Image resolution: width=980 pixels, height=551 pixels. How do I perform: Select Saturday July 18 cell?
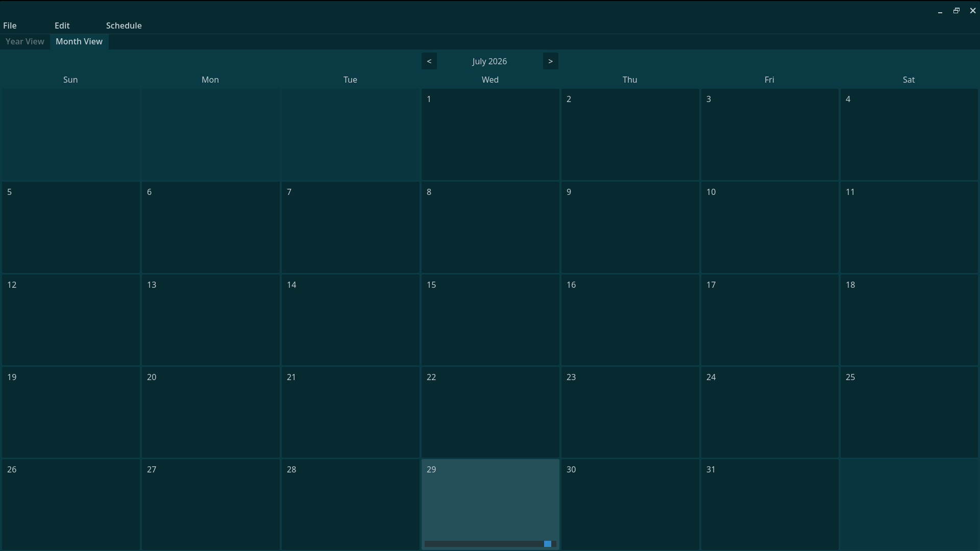[909, 320]
